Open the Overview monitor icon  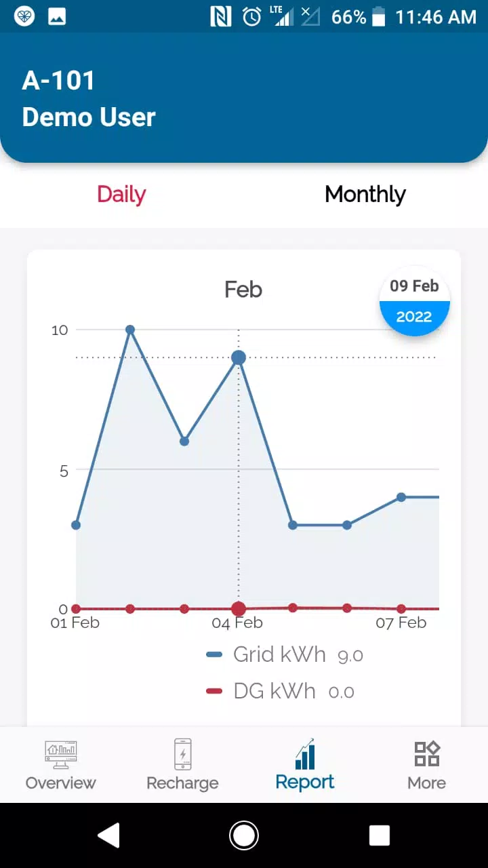(61, 754)
